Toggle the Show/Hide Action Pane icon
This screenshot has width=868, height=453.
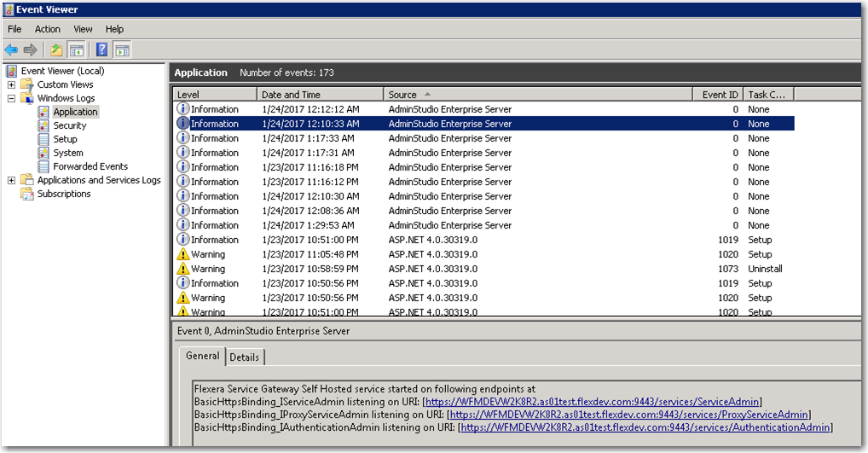coord(122,49)
